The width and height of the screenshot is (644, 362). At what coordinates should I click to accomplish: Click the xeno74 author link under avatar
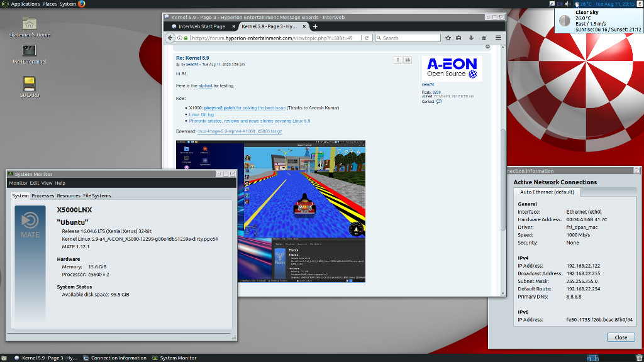pos(428,85)
